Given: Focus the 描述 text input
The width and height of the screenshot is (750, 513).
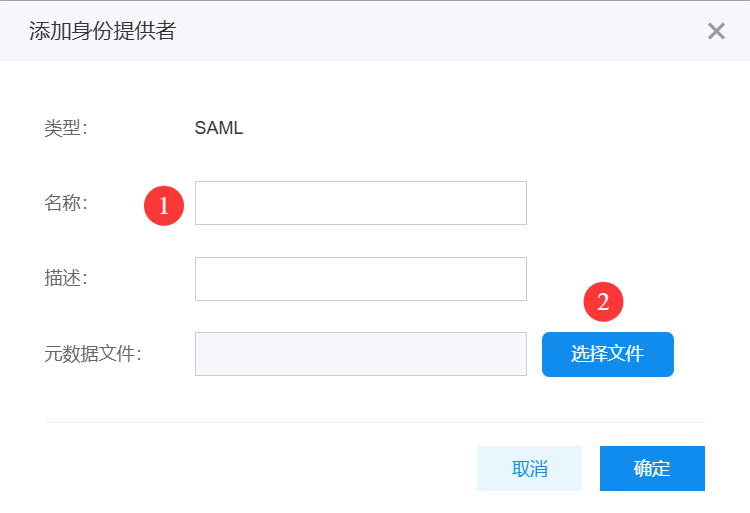Looking at the screenshot, I should [x=360, y=279].
